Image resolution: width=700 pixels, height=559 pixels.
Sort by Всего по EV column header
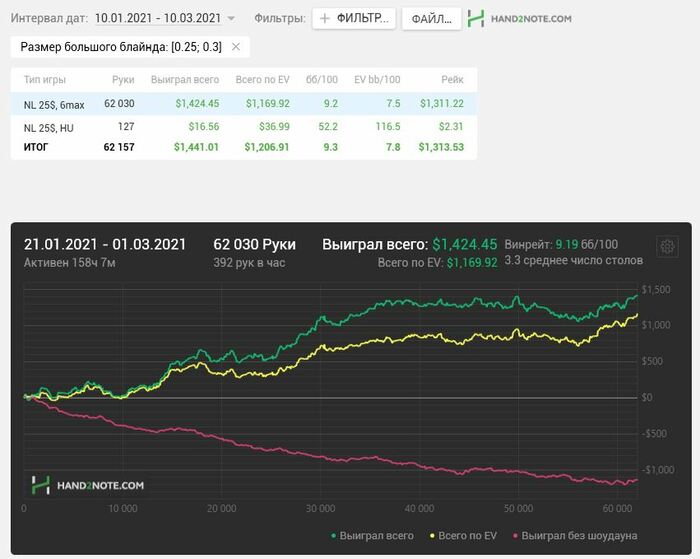pos(262,79)
